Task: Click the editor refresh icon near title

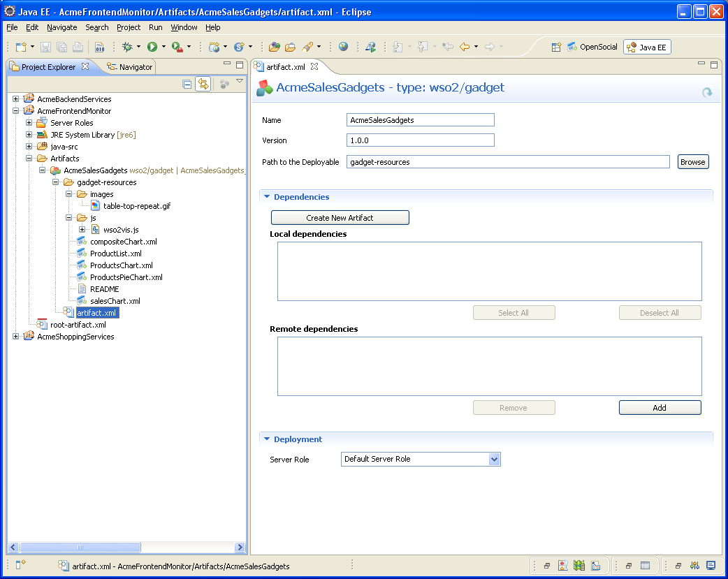Action: (707, 92)
